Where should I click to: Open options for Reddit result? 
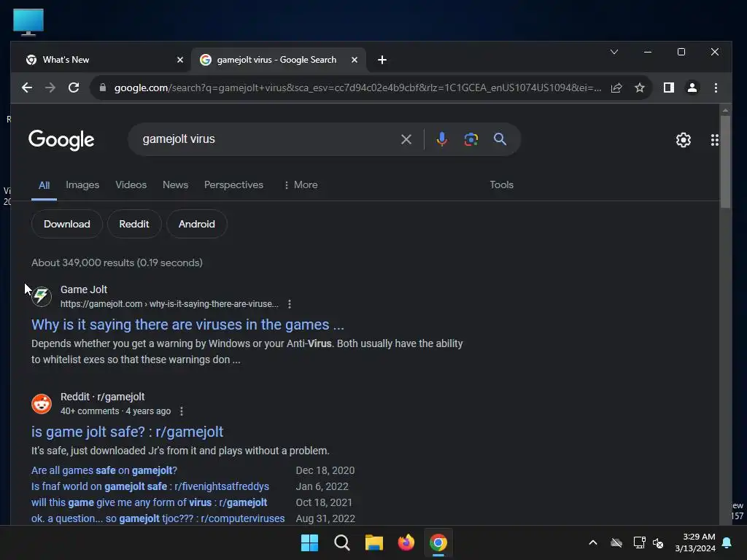(x=182, y=411)
